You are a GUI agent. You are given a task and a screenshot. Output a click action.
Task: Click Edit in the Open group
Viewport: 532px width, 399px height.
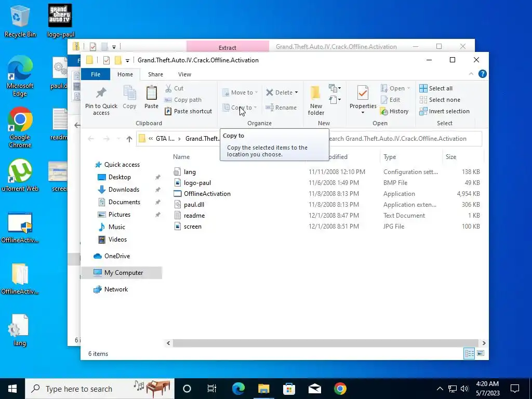391,100
